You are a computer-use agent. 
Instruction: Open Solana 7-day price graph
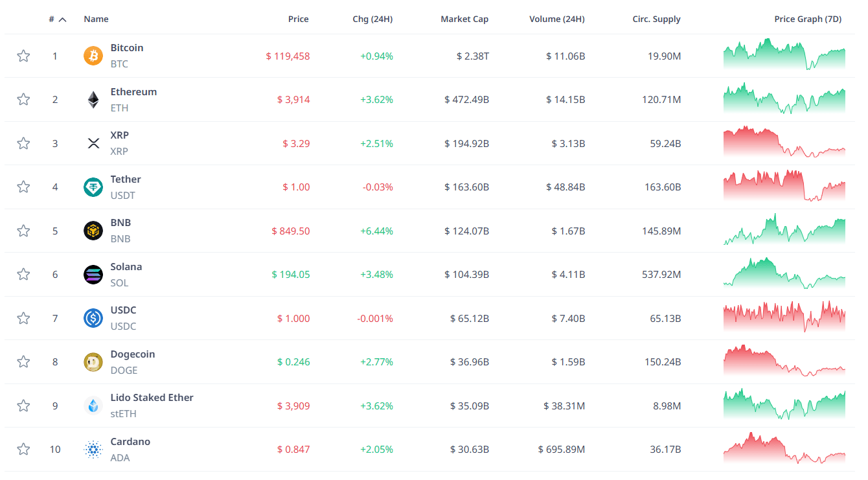pos(784,273)
